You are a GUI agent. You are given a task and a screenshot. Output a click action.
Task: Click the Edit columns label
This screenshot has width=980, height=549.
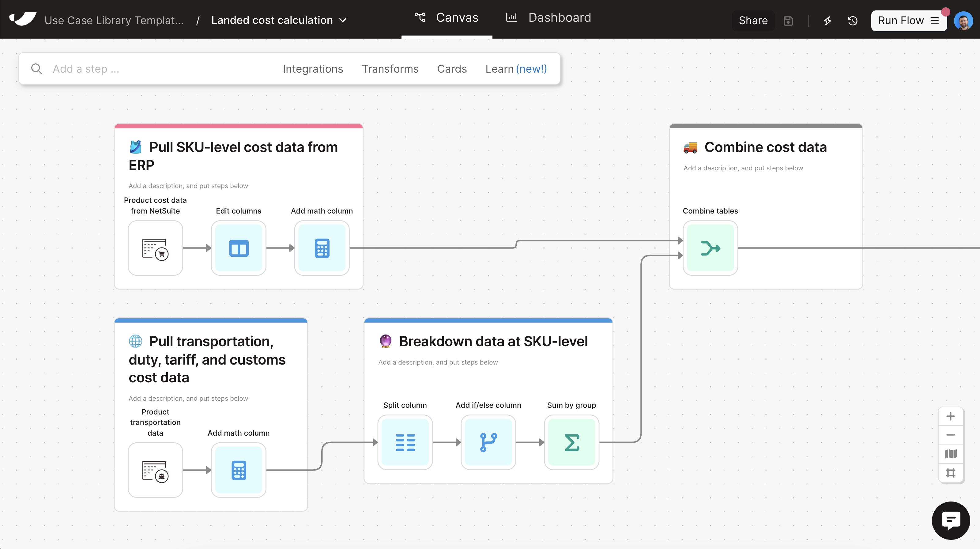239,211
